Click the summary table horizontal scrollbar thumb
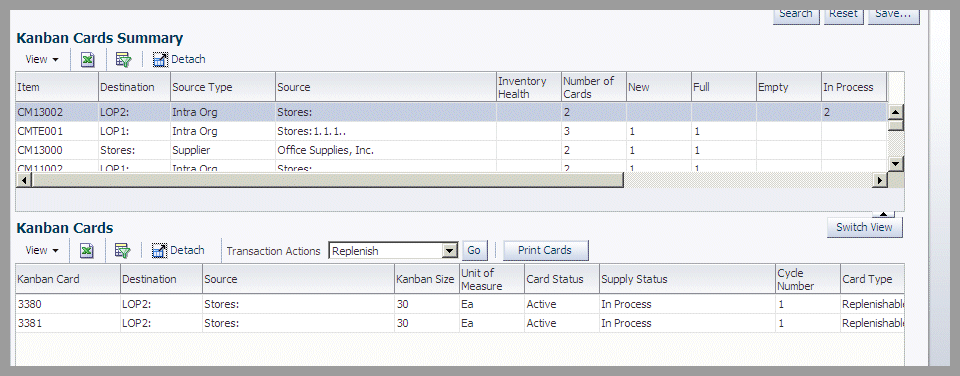 point(327,180)
